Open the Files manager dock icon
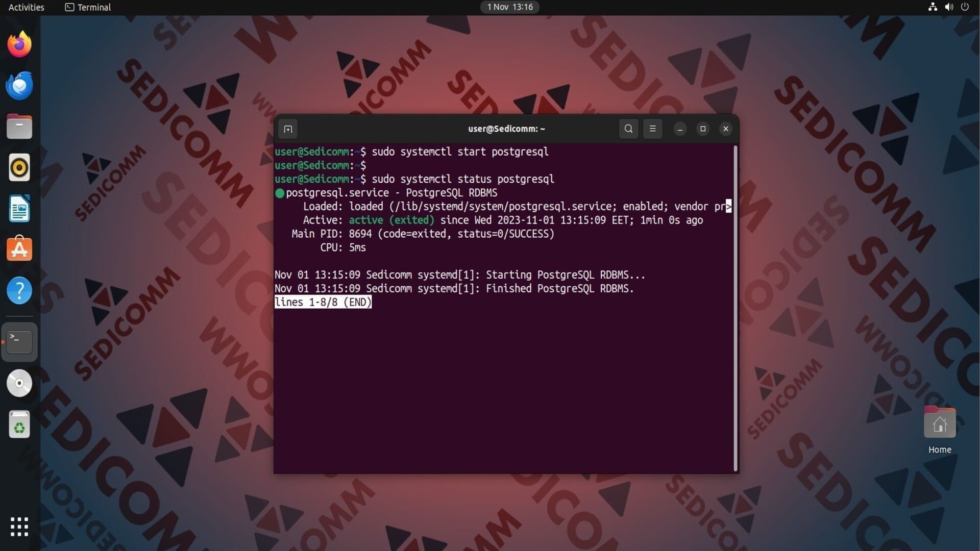Viewport: 980px width, 551px height. [19, 127]
